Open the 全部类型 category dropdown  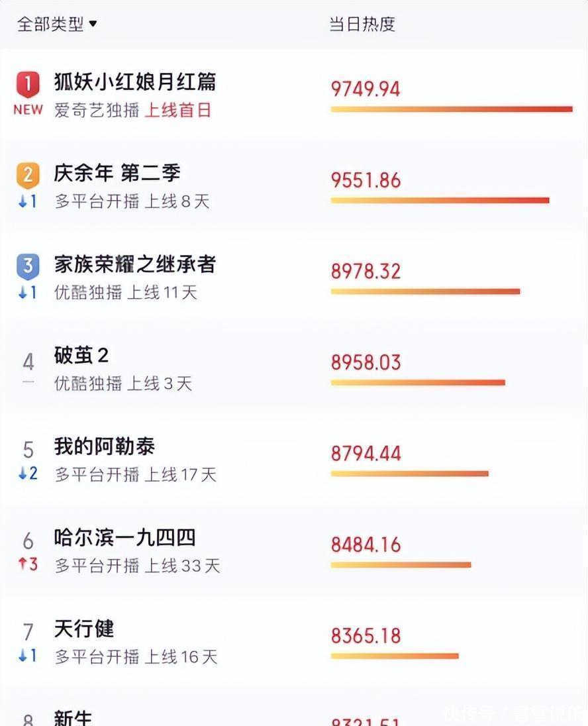click(x=57, y=24)
